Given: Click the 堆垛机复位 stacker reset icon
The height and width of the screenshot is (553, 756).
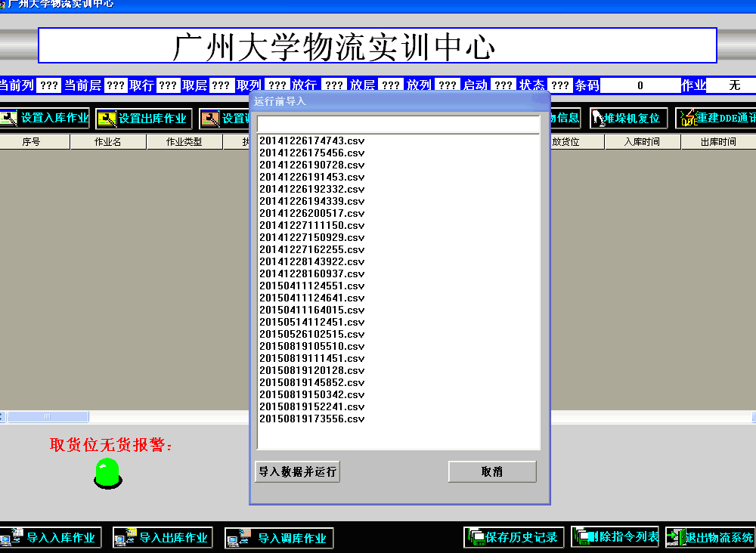Looking at the screenshot, I should [598, 119].
